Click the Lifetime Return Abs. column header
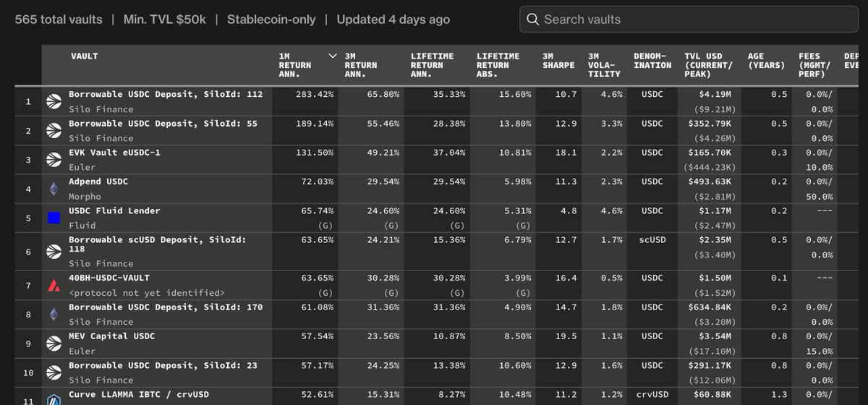Screen dimensions: 868x405 (498, 64)
